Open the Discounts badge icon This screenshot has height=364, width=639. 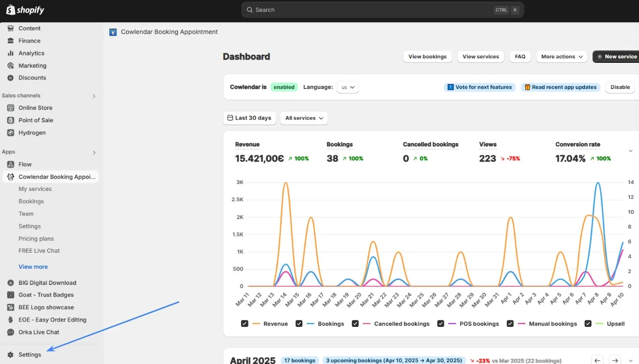[10, 78]
